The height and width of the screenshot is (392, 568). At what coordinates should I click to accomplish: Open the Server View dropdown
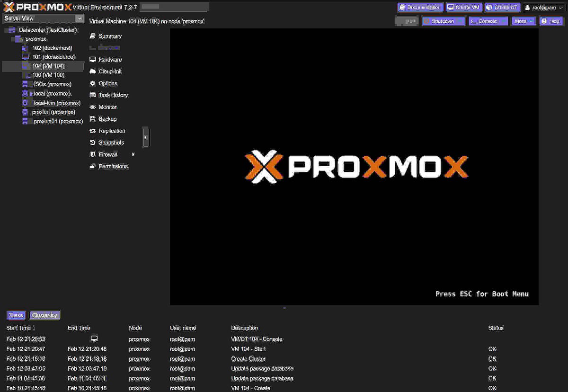click(x=43, y=18)
